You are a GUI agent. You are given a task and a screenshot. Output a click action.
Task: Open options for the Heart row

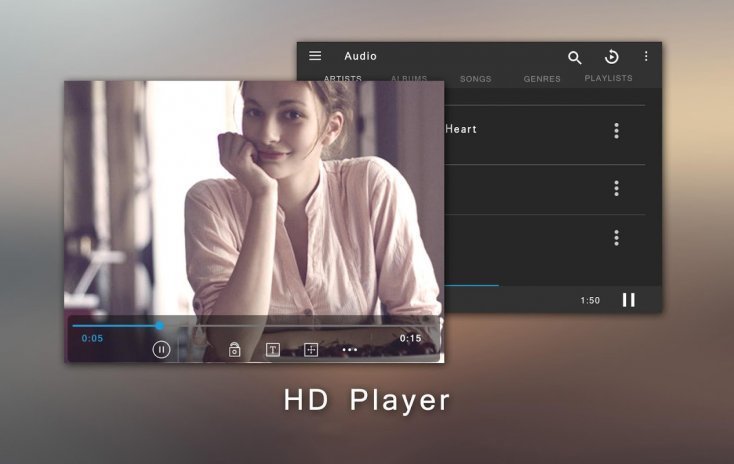pos(617,131)
